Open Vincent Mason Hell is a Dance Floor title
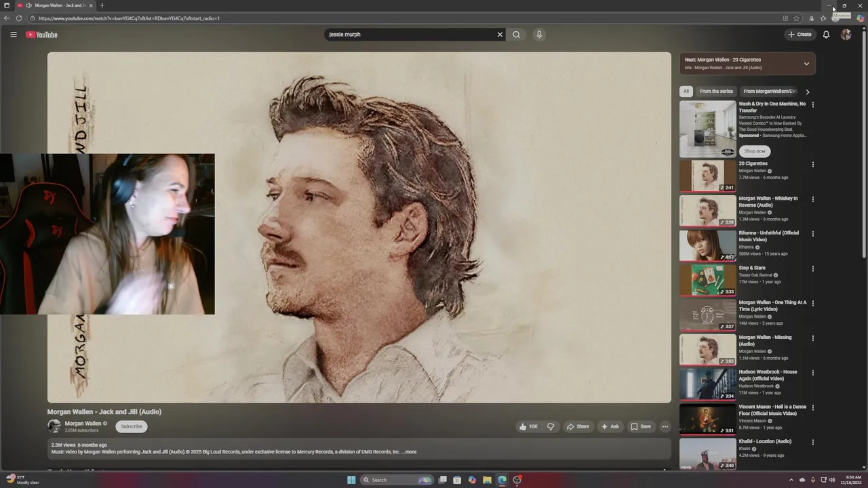 point(772,410)
